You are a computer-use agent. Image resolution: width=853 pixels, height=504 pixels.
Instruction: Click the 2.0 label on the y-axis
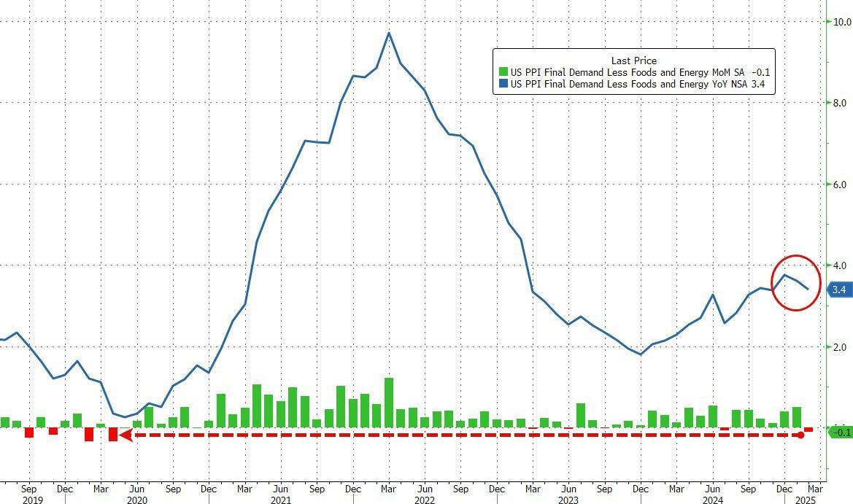[840, 347]
